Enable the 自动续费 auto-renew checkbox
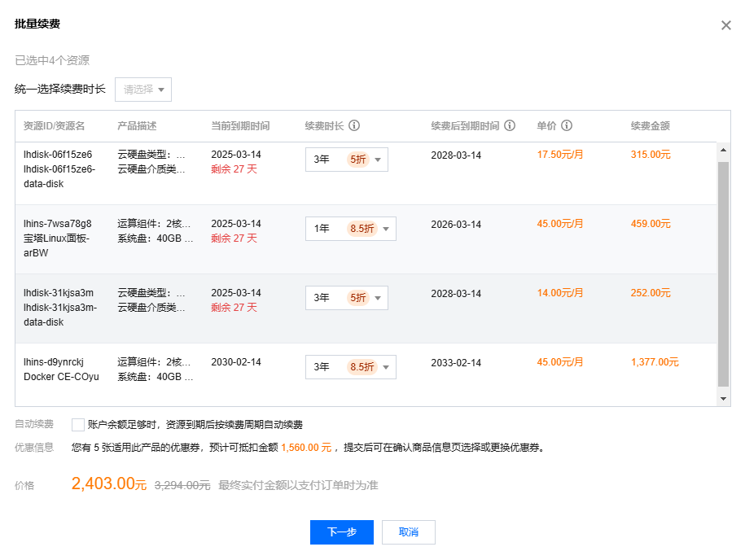 [78, 425]
